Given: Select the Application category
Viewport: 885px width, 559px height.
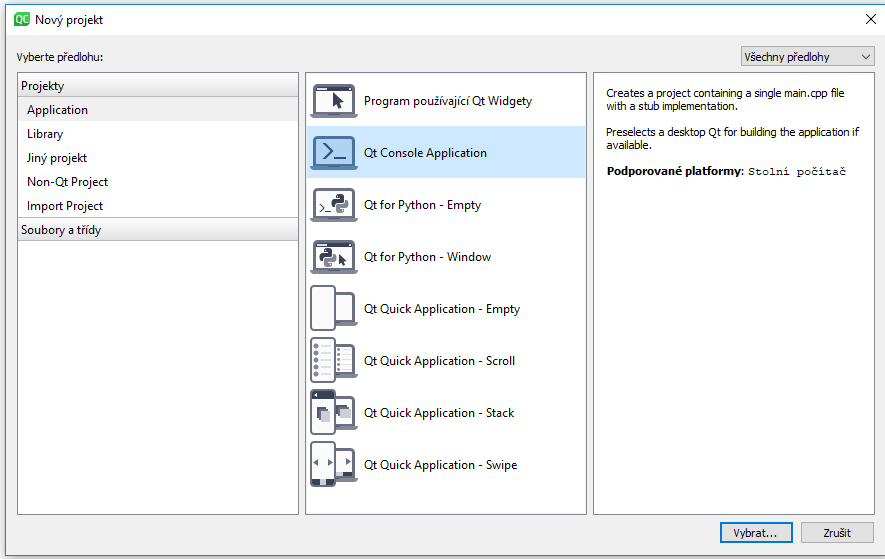Looking at the screenshot, I should tap(57, 110).
